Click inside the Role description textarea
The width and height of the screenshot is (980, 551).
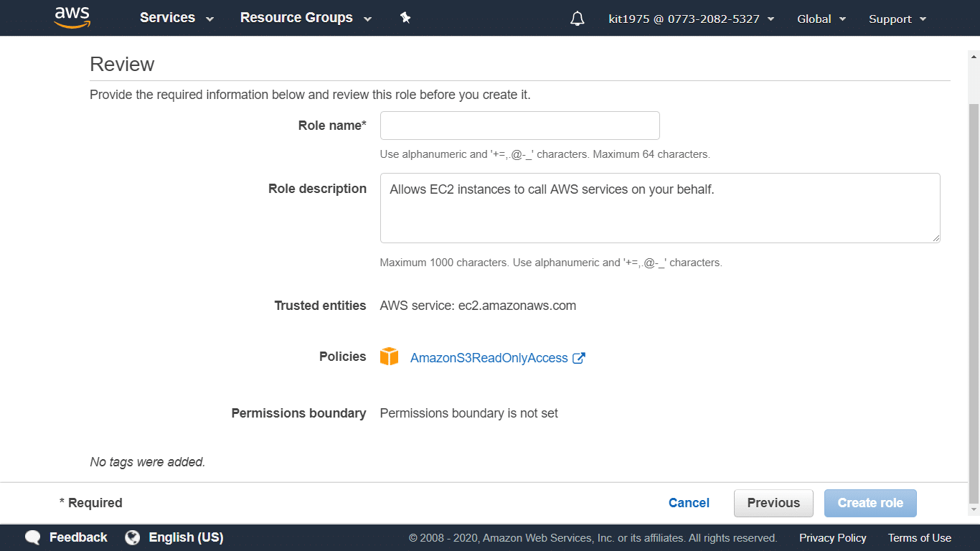point(660,208)
